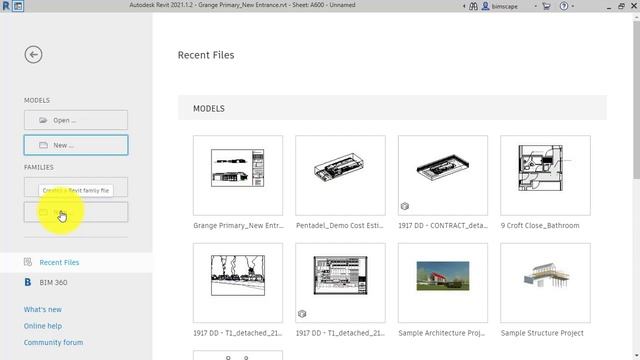Click the Families New button
Viewport: 640px width, 360px height.
point(76,212)
